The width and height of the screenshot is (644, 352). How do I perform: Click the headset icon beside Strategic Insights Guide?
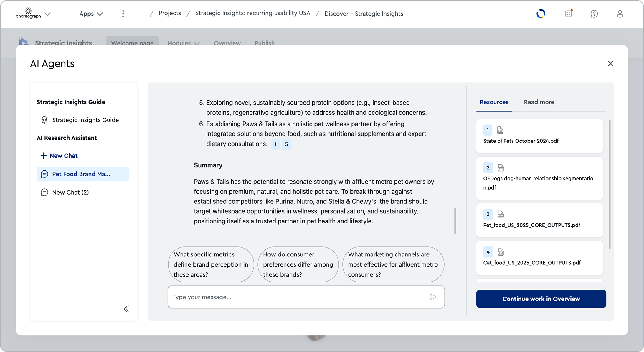[44, 120]
